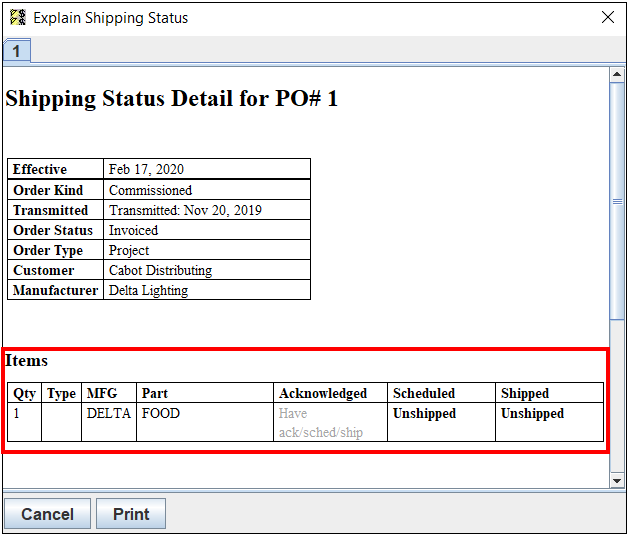Click the Items section heading
The width and height of the screenshot is (632, 539).
click(x=26, y=360)
